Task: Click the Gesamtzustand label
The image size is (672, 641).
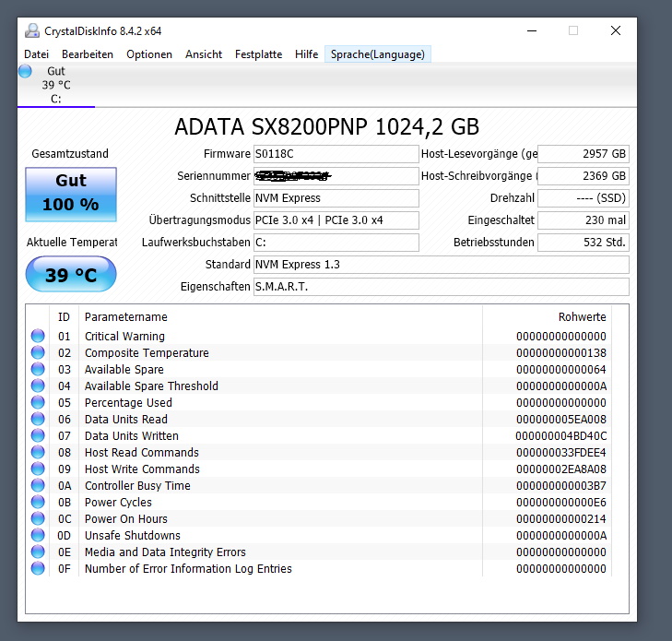Action: (70, 153)
